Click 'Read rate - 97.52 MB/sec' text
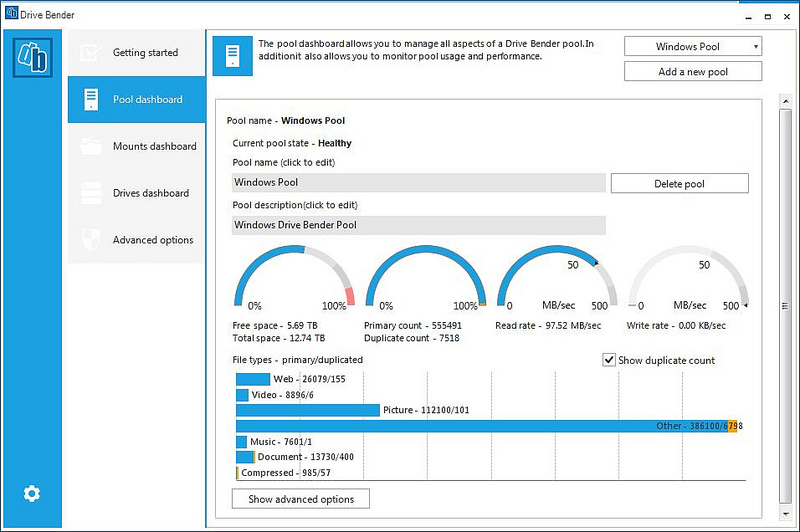This screenshot has height=532, width=800. (x=548, y=325)
